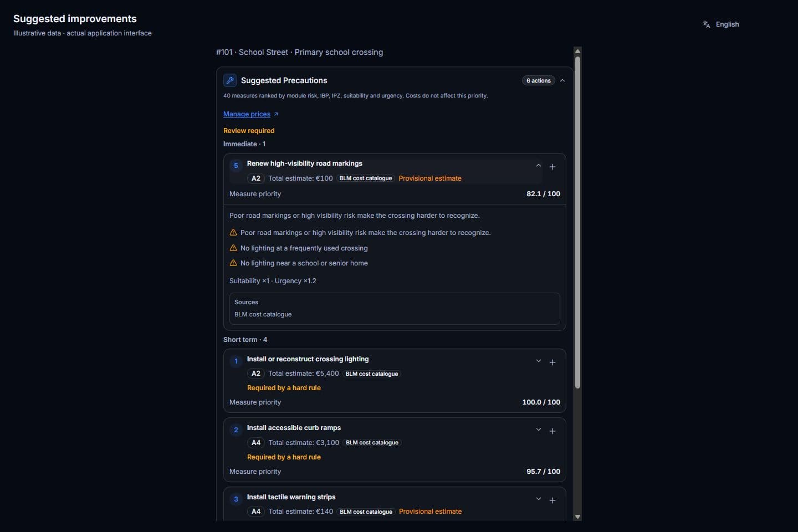Add Renew high-visibility road markings with plus
The width and height of the screenshot is (798, 532).
click(553, 167)
